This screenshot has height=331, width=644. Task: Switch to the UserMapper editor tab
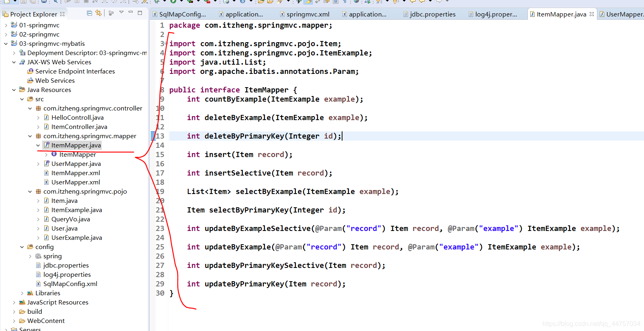click(x=621, y=14)
